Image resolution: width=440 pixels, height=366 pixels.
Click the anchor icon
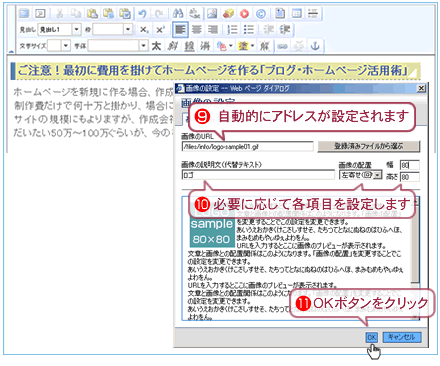315,46
